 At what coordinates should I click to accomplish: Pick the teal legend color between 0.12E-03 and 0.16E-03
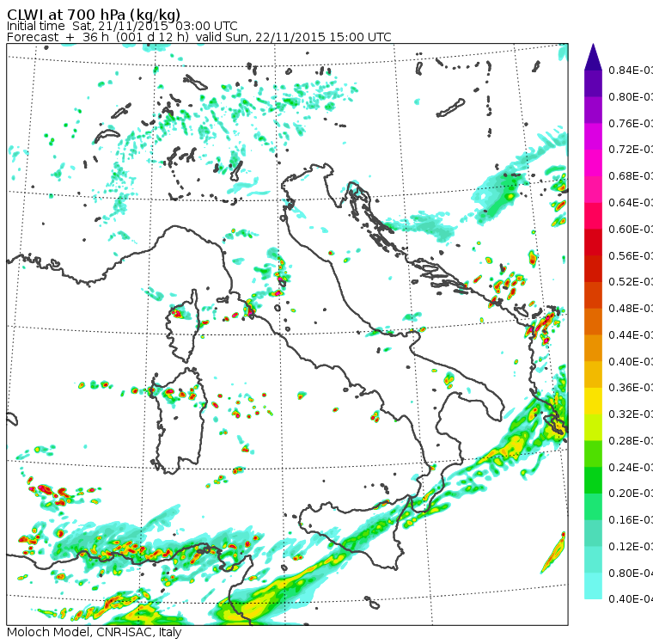(x=593, y=533)
